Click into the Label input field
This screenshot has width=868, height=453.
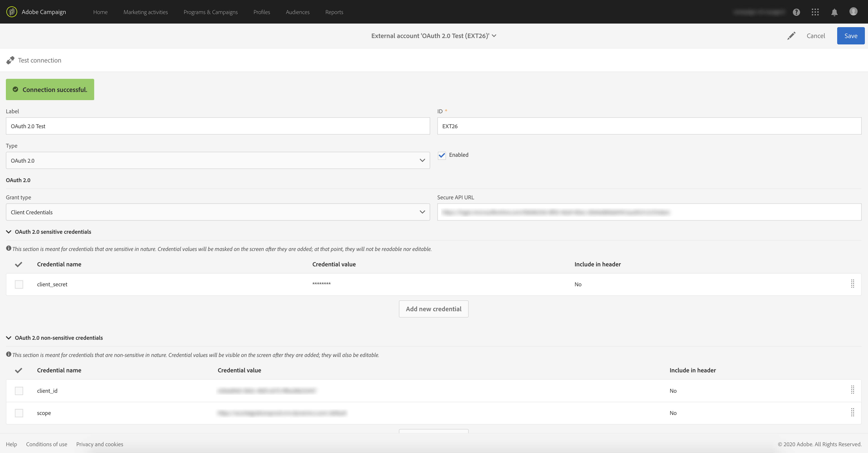(x=218, y=126)
